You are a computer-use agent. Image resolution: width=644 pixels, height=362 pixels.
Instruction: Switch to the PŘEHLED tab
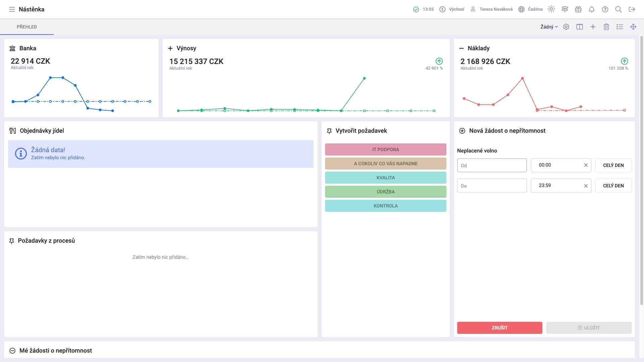tap(27, 27)
